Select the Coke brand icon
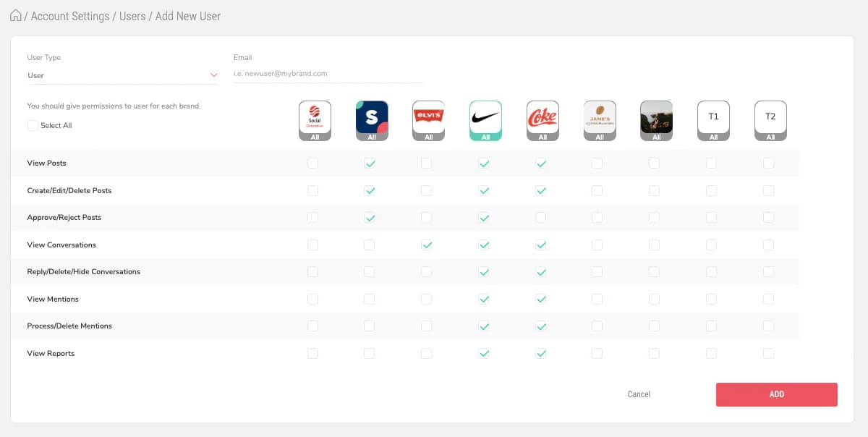 click(542, 121)
